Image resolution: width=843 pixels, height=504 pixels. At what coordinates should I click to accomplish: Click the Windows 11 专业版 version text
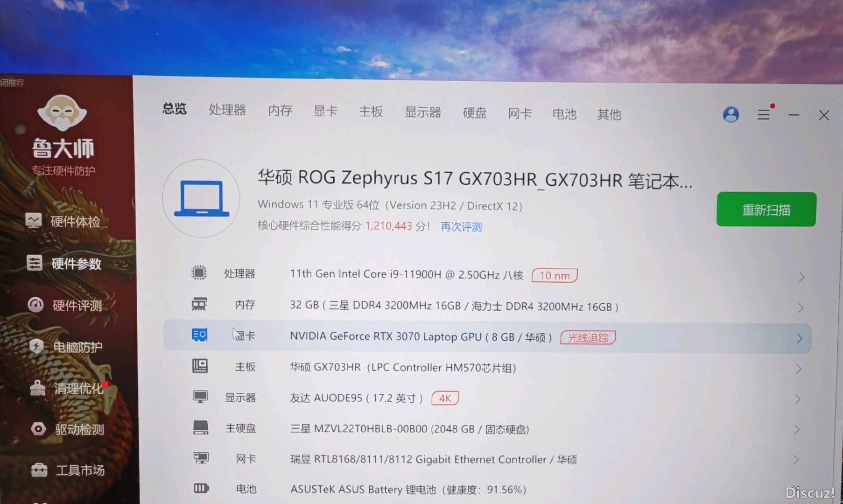pos(390,205)
